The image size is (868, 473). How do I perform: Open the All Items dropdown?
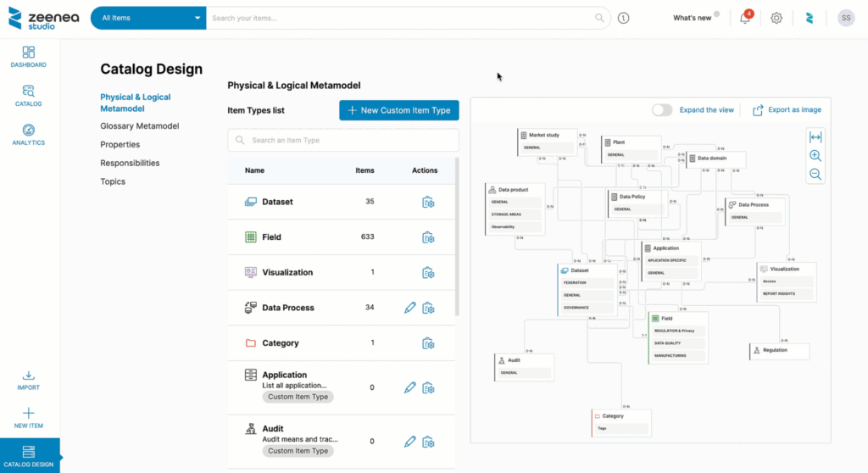(x=148, y=18)
